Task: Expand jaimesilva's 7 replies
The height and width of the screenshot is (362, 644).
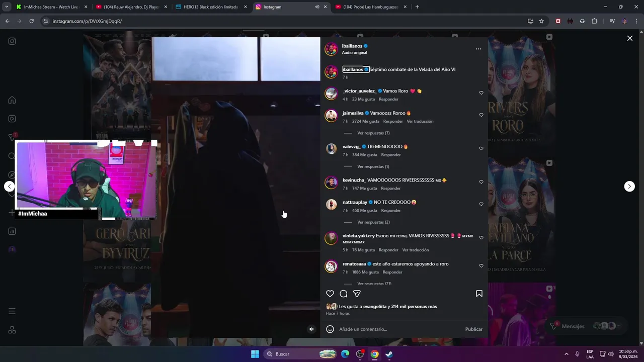Action: (x=373, y=133)
